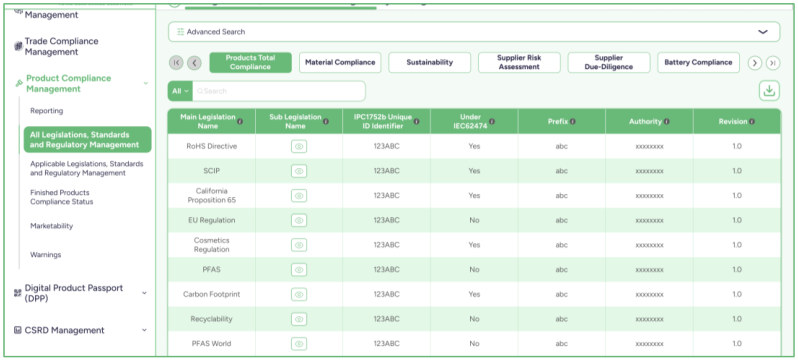Image resolution: width=798 pixels, height=360 pixels.
Task: Click the CSRD Management sidebar icon
Action: [x=18, y=330]
